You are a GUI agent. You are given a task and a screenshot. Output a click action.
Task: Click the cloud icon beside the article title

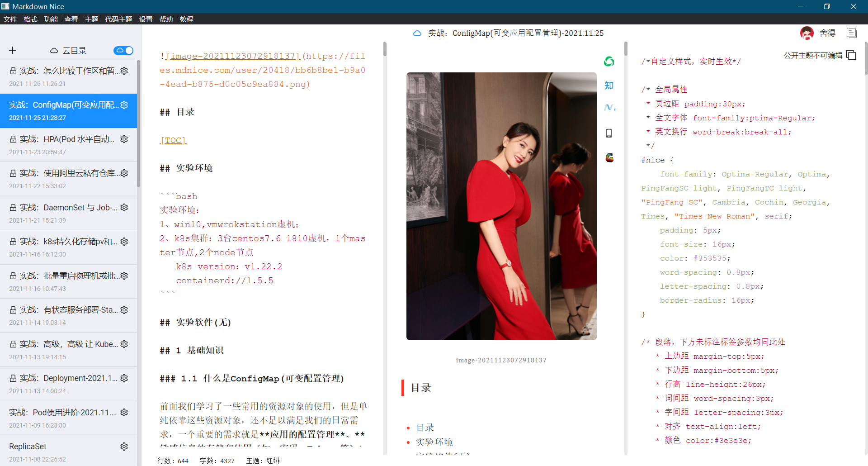pos(417,33)
